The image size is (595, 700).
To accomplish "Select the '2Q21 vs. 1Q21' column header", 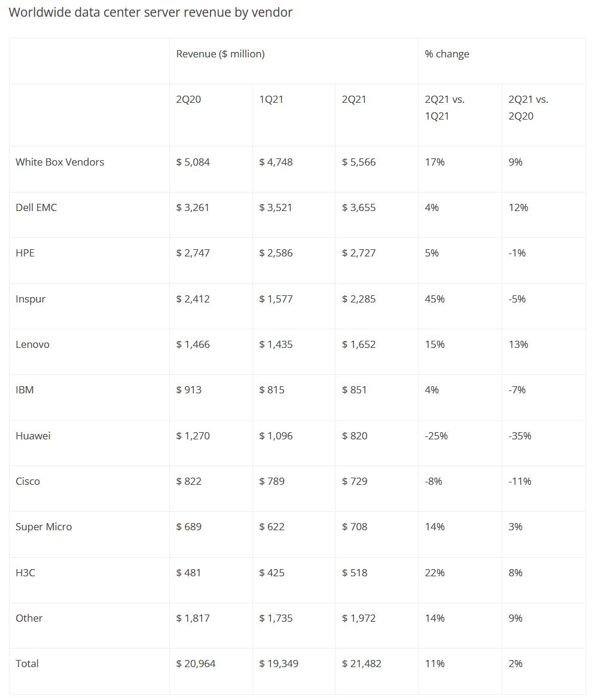I will pos(444,108).
